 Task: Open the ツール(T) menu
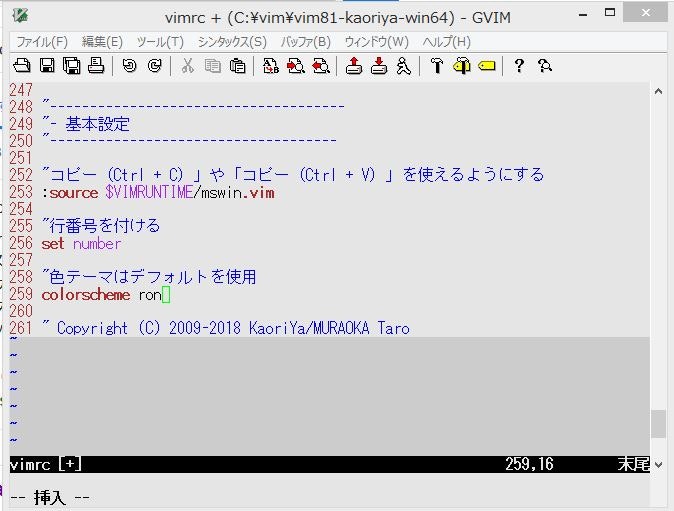click(x=160, y=42)
